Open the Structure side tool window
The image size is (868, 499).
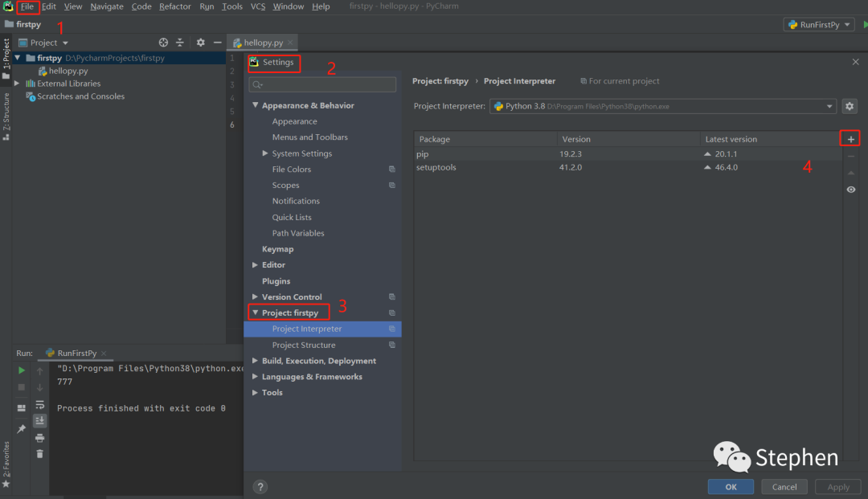6,117
